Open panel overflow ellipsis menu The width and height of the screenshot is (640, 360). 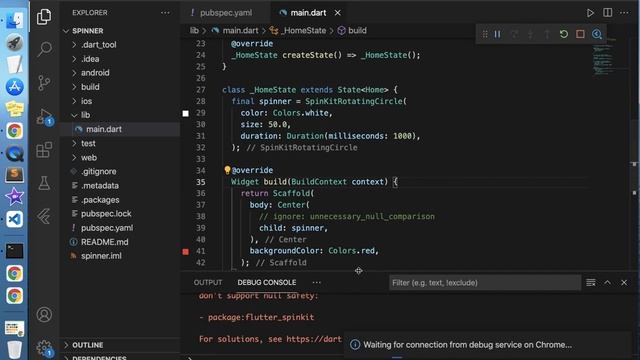[x=316, y=282]
